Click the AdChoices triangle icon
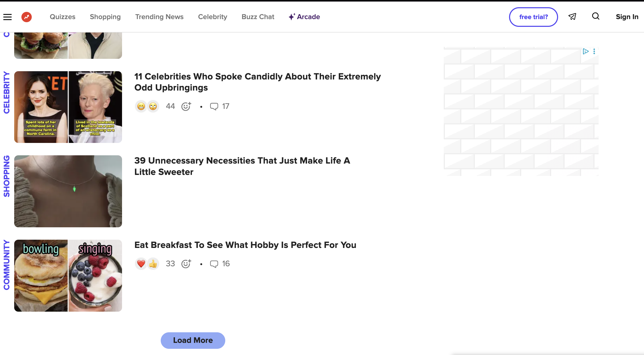Viewport: 644px width, 355px height. coord(586,51)
